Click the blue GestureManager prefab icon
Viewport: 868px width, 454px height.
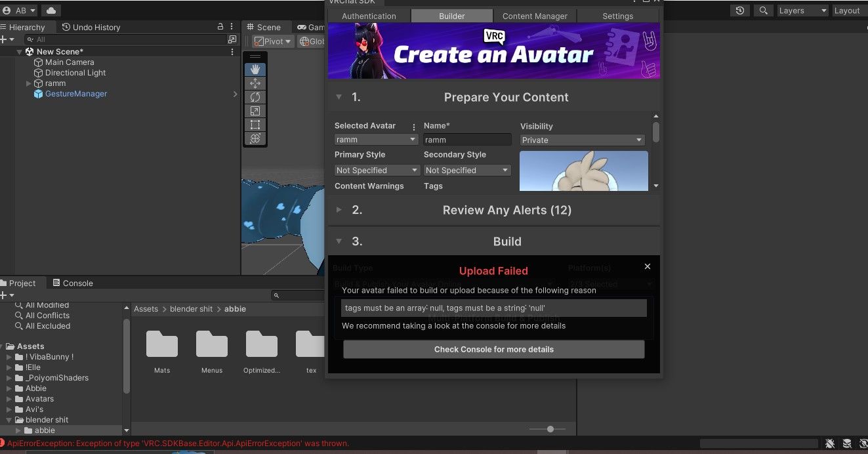[x=38, y=94]
